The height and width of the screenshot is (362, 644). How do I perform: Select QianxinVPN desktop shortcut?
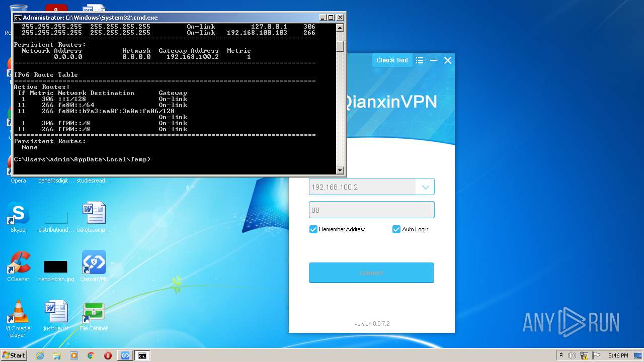point(94,266)
